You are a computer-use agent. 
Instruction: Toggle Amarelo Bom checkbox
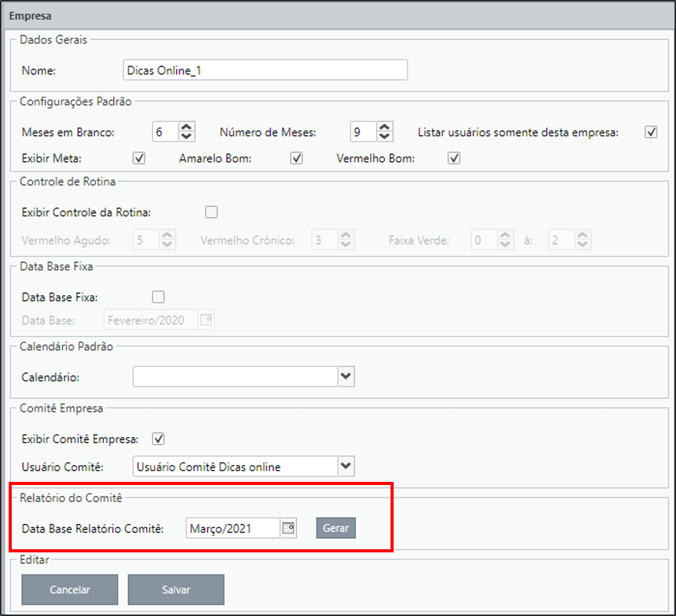tap(296, 158)
